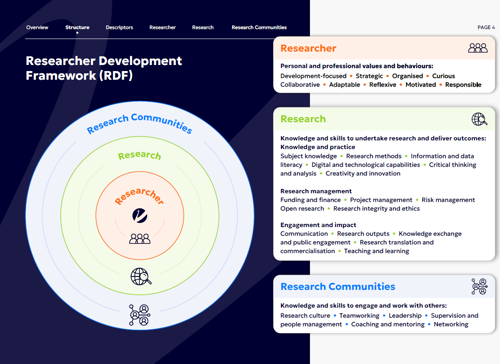Click the people icon in Researcher card header
Image resolution: width=500 pixels, height=364 pixels.
coord(478,48)
